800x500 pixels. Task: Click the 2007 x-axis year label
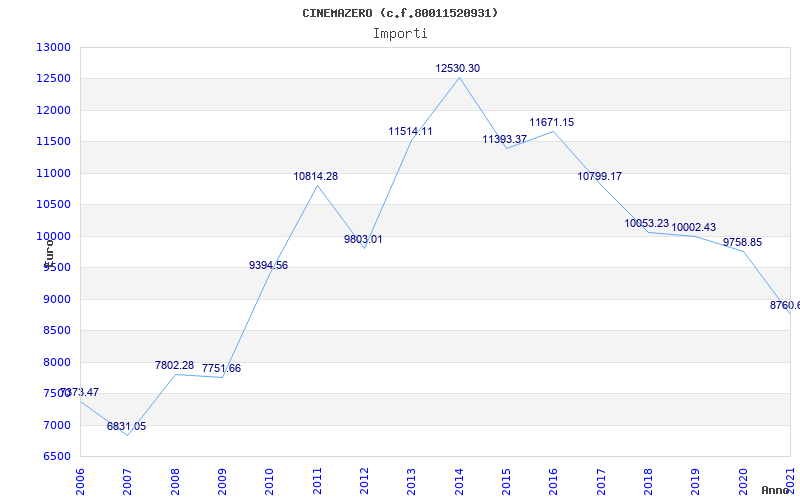pyautogui.click(x=127, y=482)
